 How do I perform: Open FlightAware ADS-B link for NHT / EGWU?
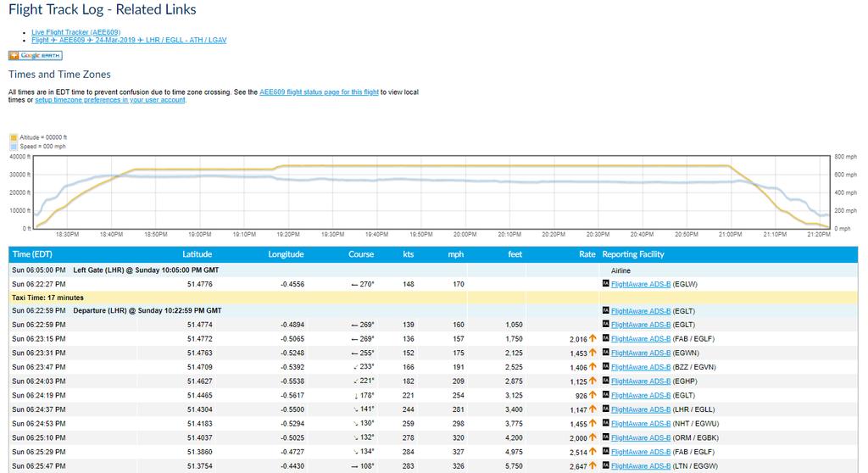click(641, 424)
